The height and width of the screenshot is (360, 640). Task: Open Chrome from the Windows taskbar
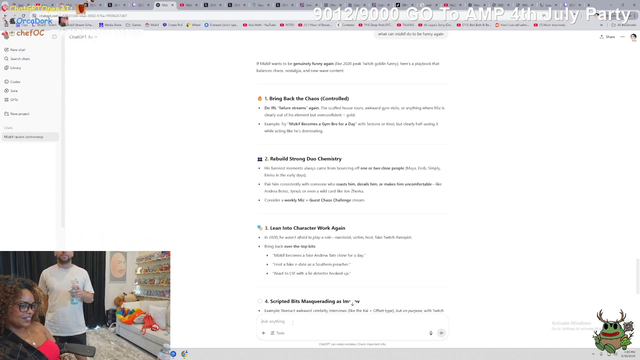coord(184,354)
